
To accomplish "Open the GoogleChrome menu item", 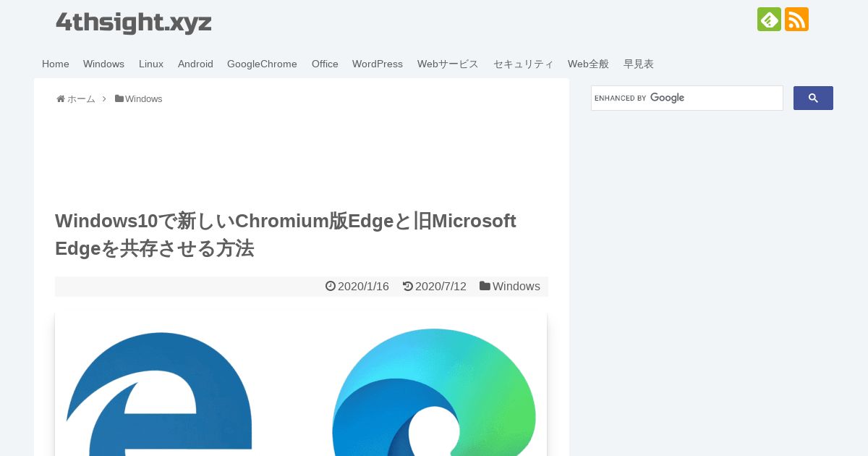I will point(262,64).
